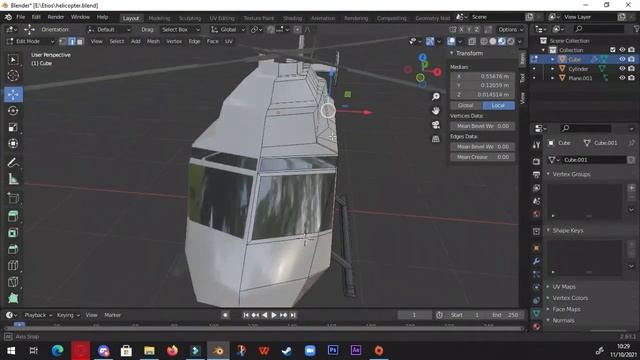Image resolution: width=640 pixels, height=360 pixels.
Task: Click the viewport pan hand icon
Action: click(x=436, y=111)
